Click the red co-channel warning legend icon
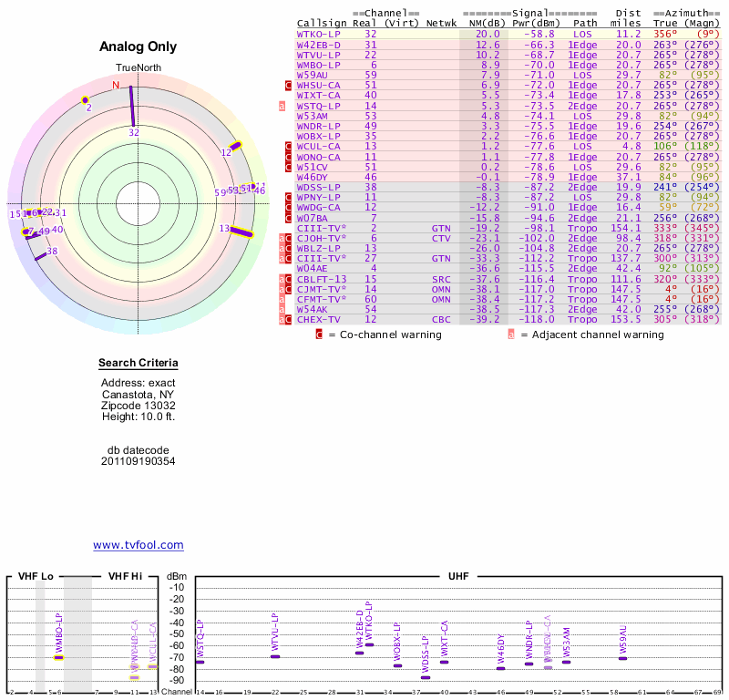Image resolution: width=729 pixels, height=700 pixels. [x=319, y=335]
